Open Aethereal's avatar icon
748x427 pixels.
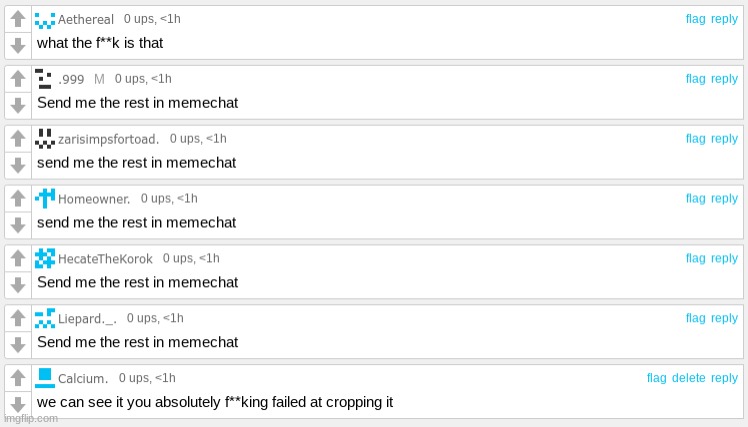[x=45, y=20]
